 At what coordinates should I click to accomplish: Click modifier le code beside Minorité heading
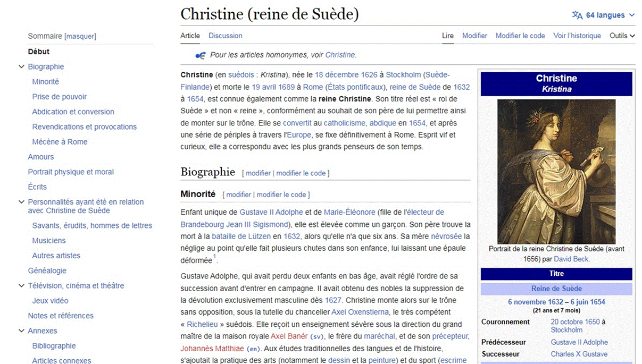click(281, 194)
